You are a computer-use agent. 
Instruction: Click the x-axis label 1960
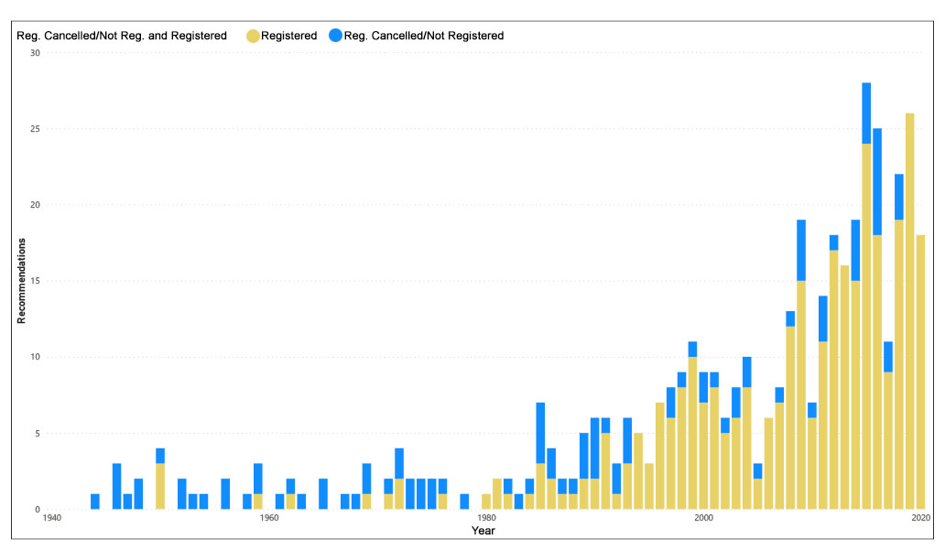[269, 518]
